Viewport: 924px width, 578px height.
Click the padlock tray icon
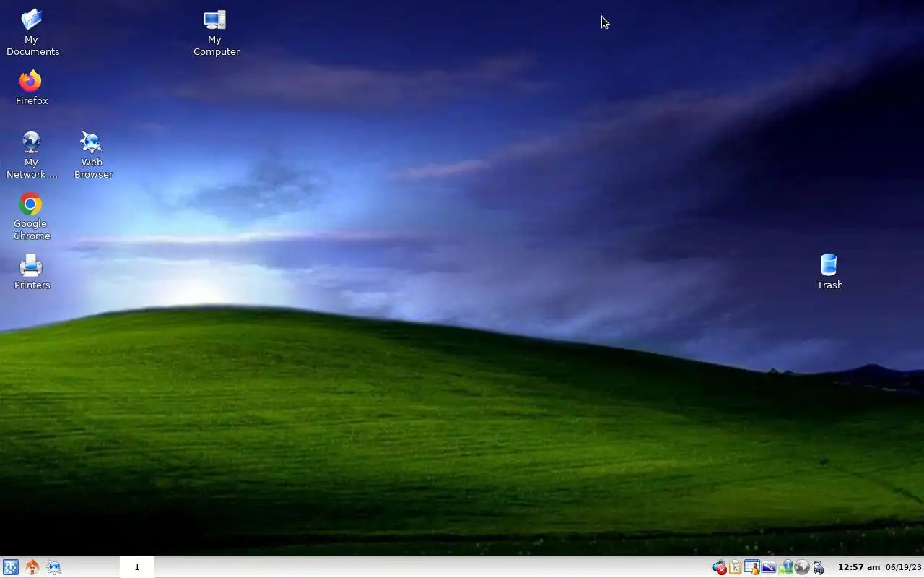(818, 568)
